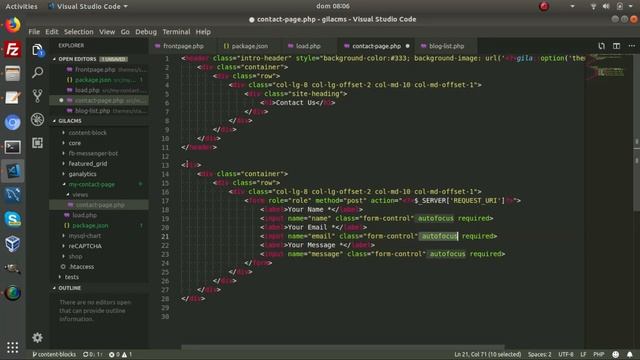
Task: Open Chromium from the dock
Action: click(x=13, y=122)
